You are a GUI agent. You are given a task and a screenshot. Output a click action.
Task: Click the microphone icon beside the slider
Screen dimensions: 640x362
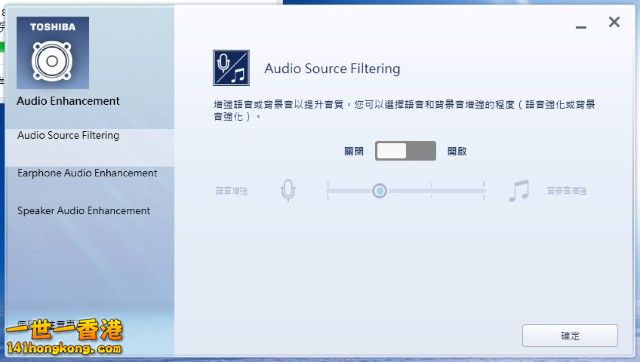288,191
